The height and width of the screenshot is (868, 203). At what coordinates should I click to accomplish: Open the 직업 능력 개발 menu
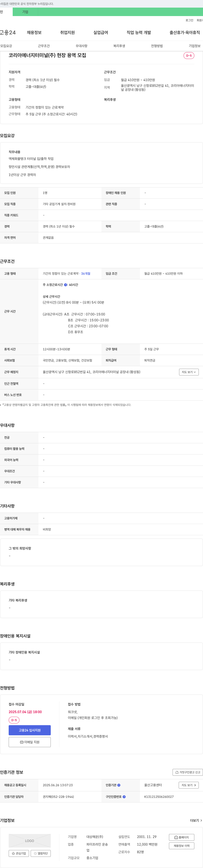[x=139, y=32]
